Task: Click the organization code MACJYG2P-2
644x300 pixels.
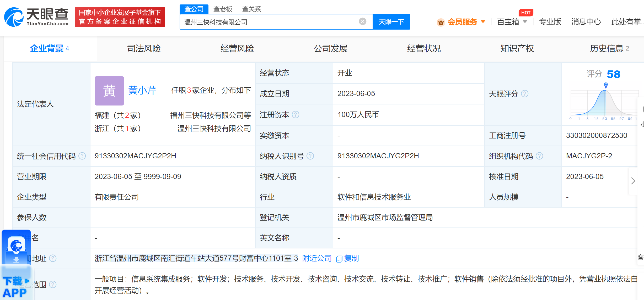Action: coord(589,156)
